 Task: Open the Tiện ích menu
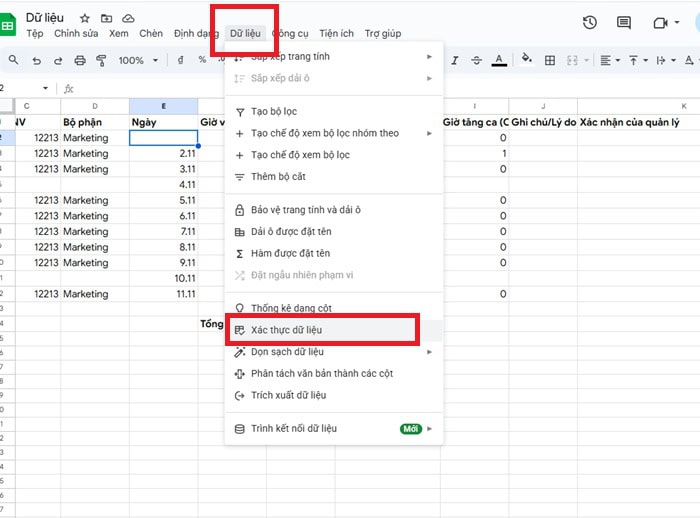coord(336,33)
